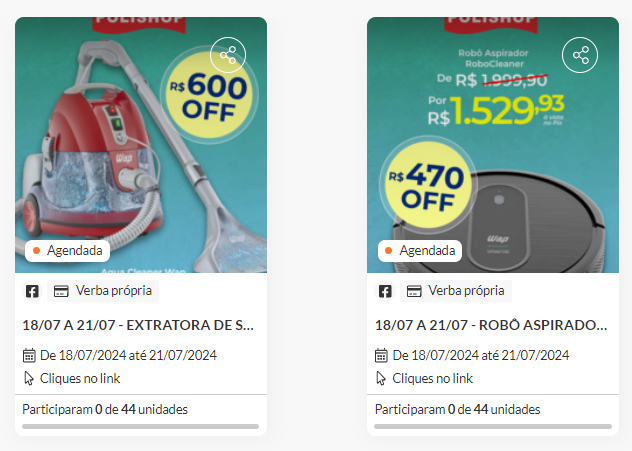Select Verba própria tag on Extratora card
Viewport: 632px width, 451px height.
click(103, 291)
